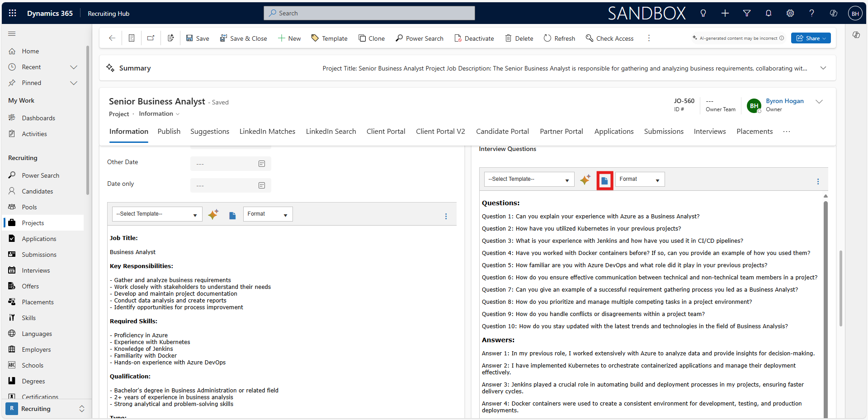Open the Dynamics 365 app launcher waffle
This screenshot has height=420, width=868.
12,13
